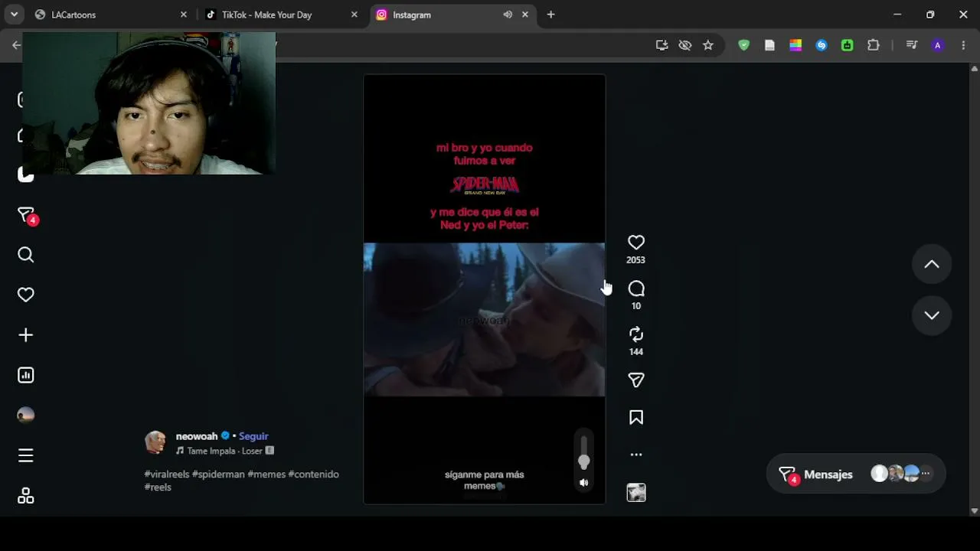Open profile picture in the Instagram sidebar
The width and height of the screenshot is (980, 551).
click(x=26, y=415)
